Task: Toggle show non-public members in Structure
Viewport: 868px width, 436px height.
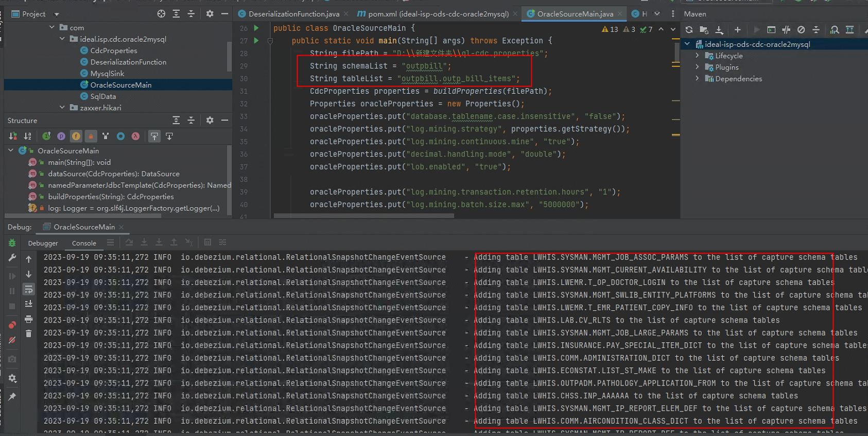Action: 91,136
